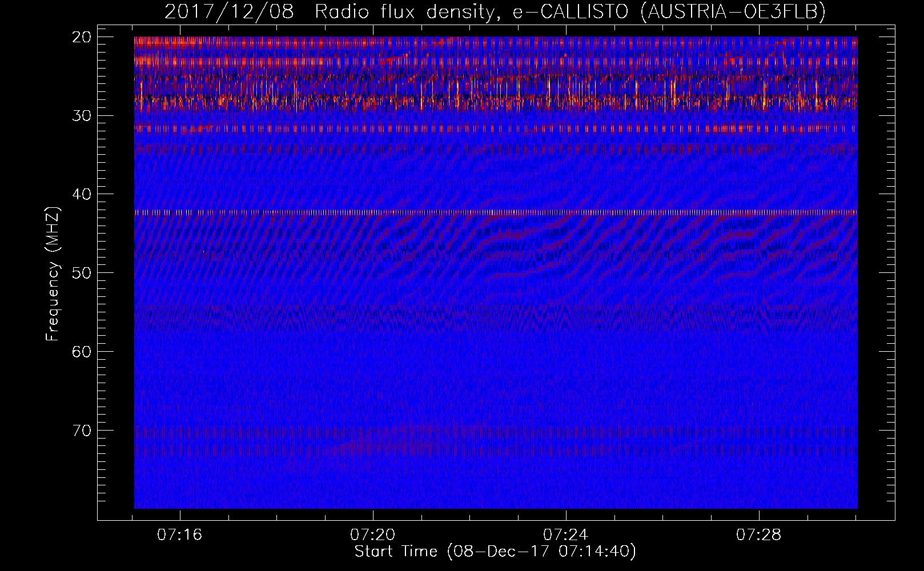
Task: Click the 'Start Time (08-Dec-17 07:14:40)' label
Action: (x=495, y=552)
